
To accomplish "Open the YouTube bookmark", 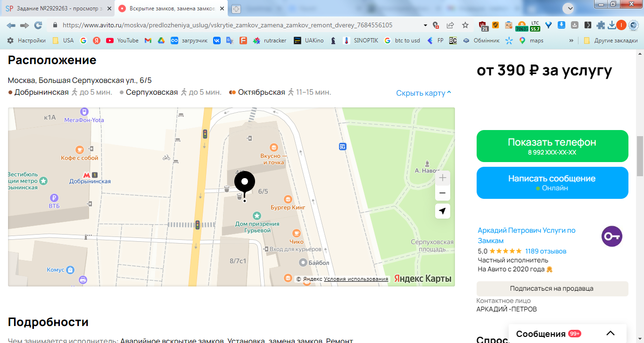I will pyautogui.click(x=122, y=41).
